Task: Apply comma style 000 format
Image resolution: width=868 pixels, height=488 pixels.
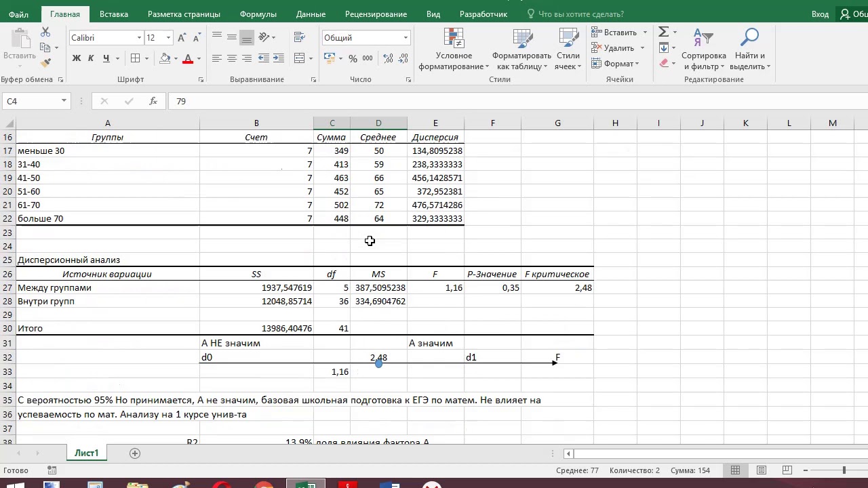Action: click(x=369, y=58)
